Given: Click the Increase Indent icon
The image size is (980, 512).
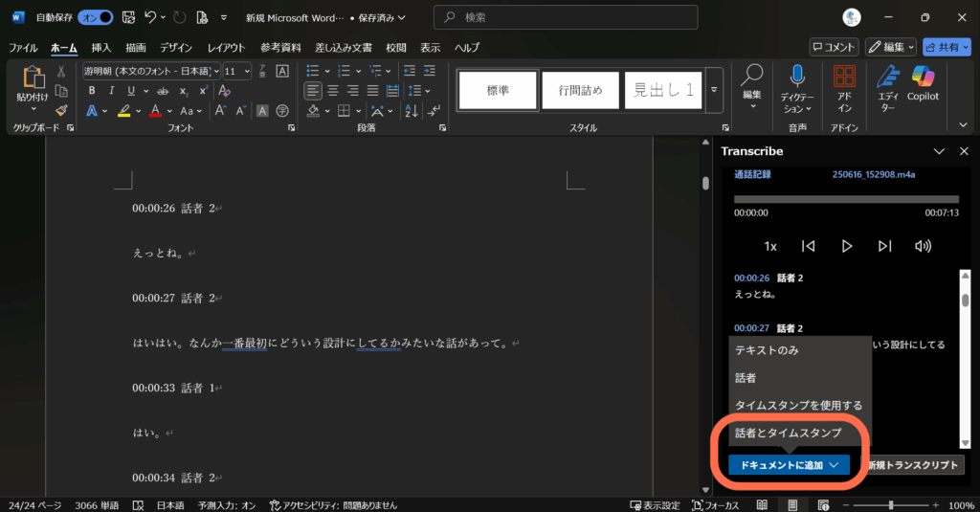Looking at the screenshot, I should [x=430, y=71].
